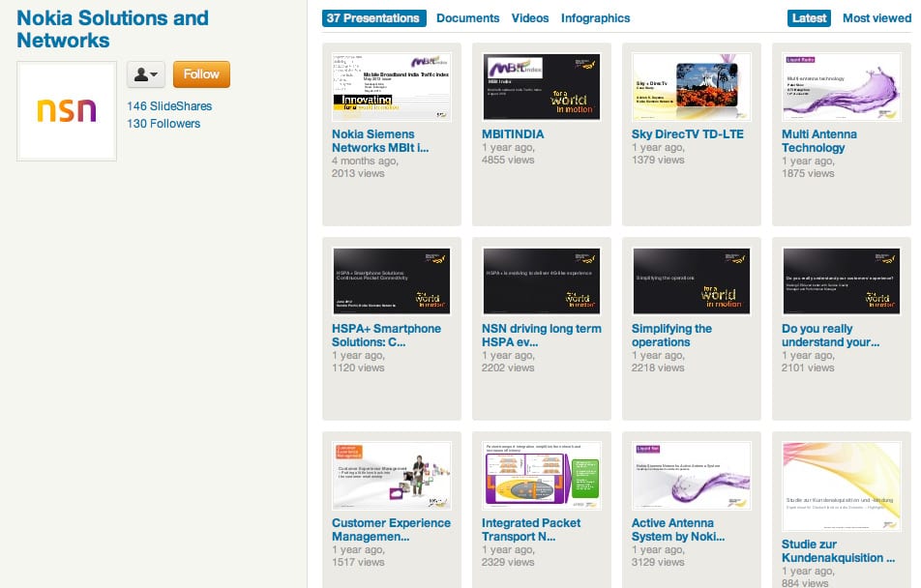This screenshot has width=921, height=588.
Task: Click the Multi Antenna Technology title link
Action: (x=818, y=141)
